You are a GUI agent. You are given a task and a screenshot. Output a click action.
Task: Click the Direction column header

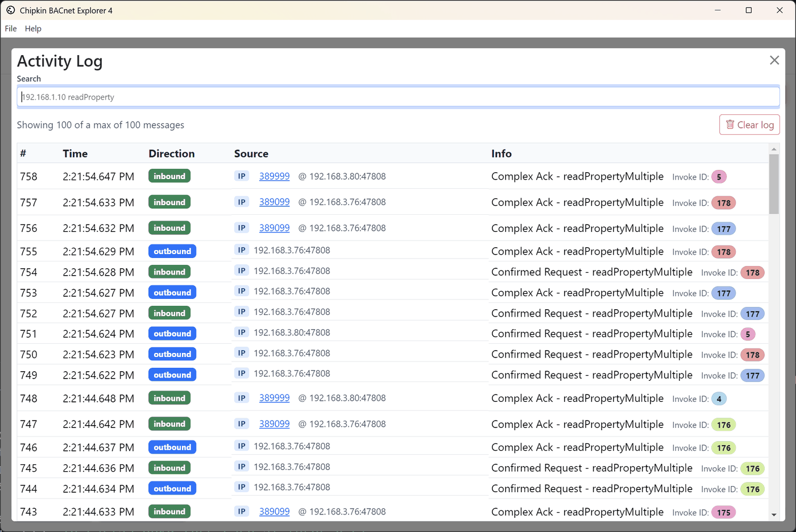click(x=172, y=153)
